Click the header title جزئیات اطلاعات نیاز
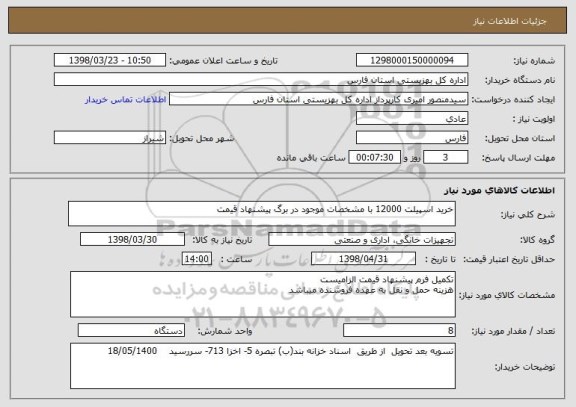The width and height of the screenshot is (576, 407). (510, 21)
